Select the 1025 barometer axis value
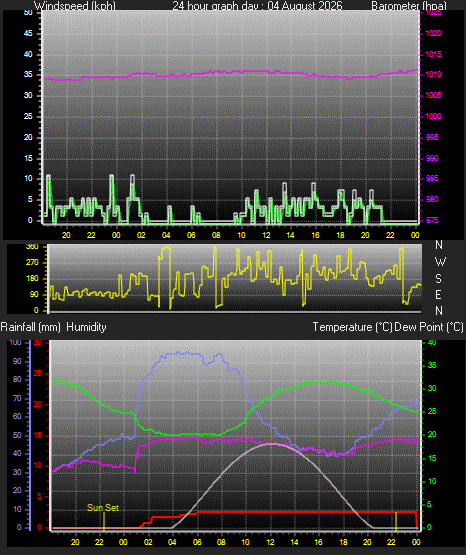Viewport: 466px width, 555px height. 433,13
